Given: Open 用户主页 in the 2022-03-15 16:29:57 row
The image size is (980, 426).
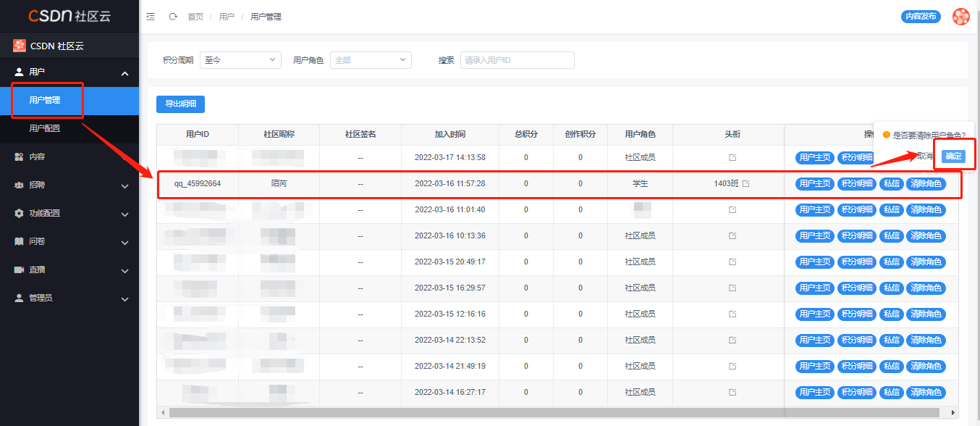Looking at the screenshot, I should click(x=815, y=288).
